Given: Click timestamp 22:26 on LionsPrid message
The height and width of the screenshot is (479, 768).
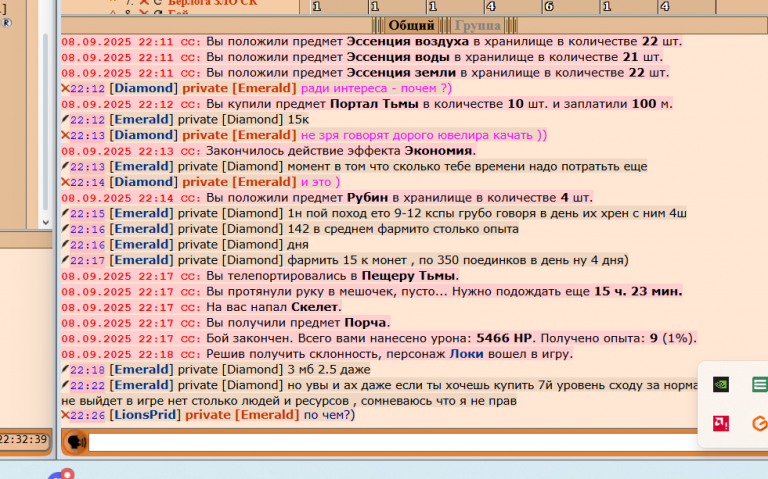Looking at the screenshot, I should [x=88, y=416].
